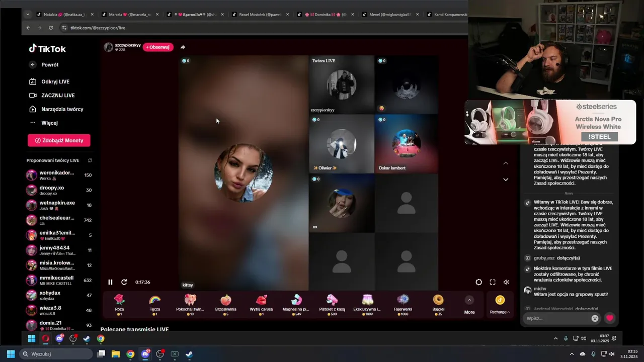Open the chelsealeear... suggested LIVE creator
The image size is (644, 362).
click(x=59, y=220)
